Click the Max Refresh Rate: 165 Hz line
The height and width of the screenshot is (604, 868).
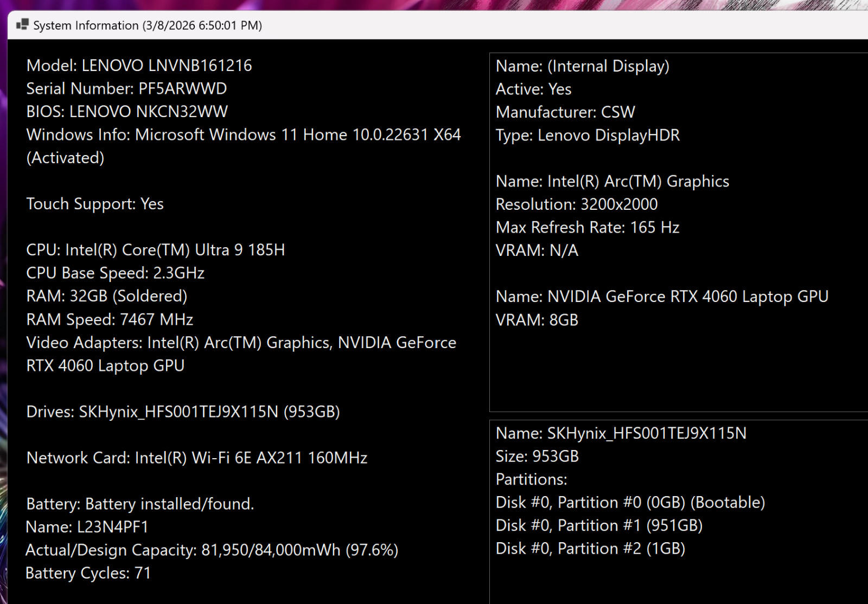click(x=588, y=227)
